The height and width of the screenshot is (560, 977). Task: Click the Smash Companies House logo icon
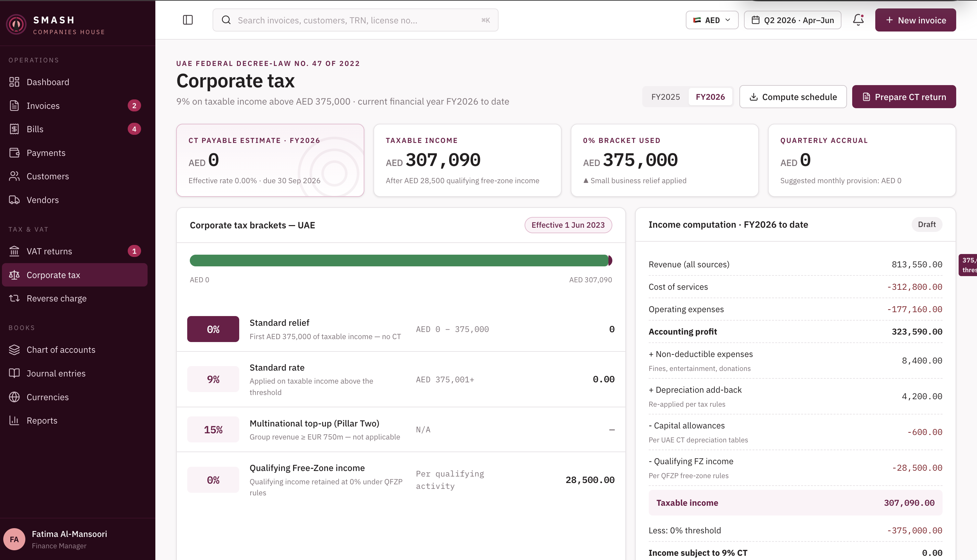(16, 24)
